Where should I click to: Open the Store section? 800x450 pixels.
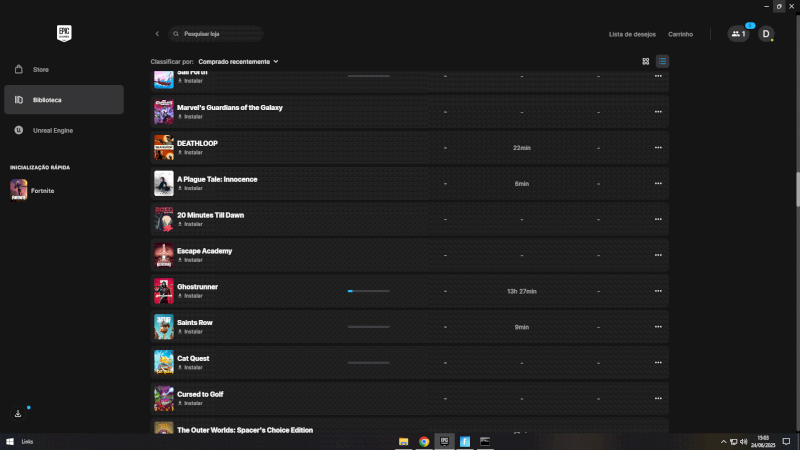coord(64,69)
